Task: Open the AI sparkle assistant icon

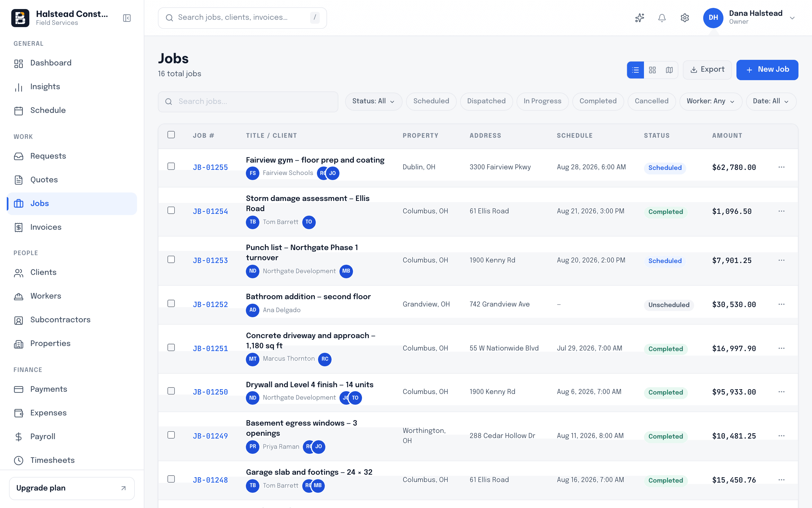Action: tap(639, 18)
